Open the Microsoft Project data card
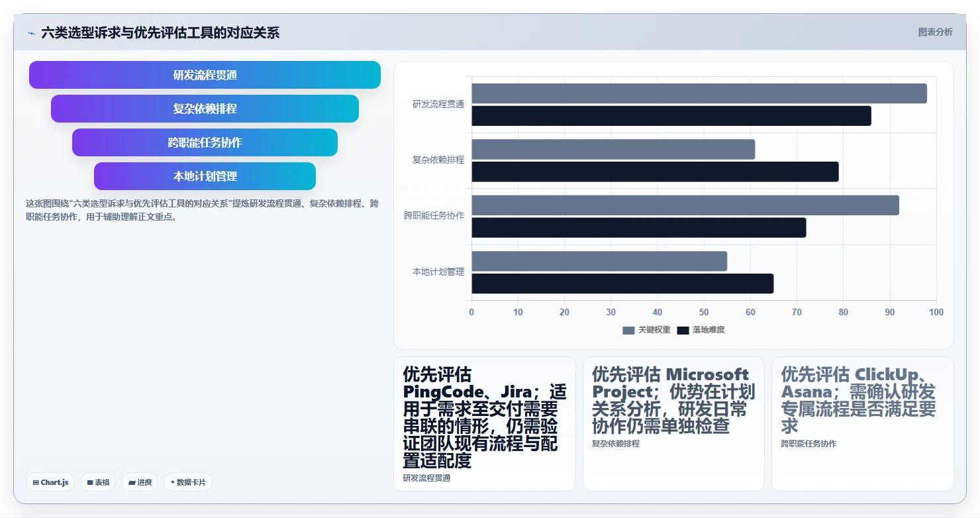Viewport: 980px width, 518px height. (x=673, y=424)
